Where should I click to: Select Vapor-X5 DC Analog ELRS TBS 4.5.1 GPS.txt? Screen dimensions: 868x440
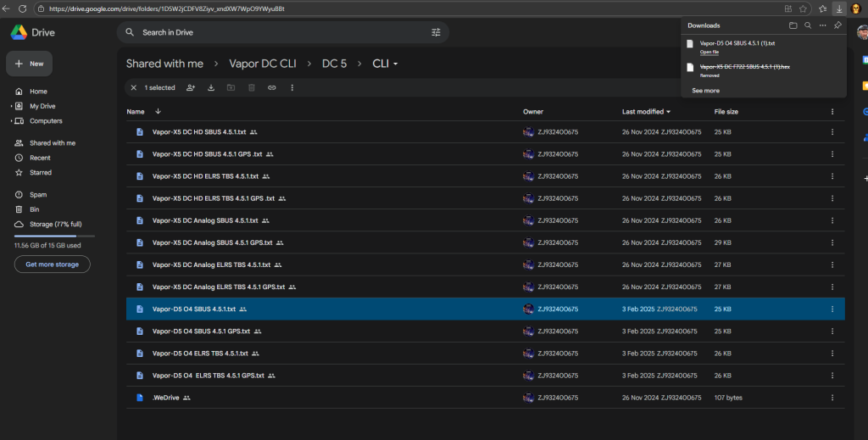486,287
